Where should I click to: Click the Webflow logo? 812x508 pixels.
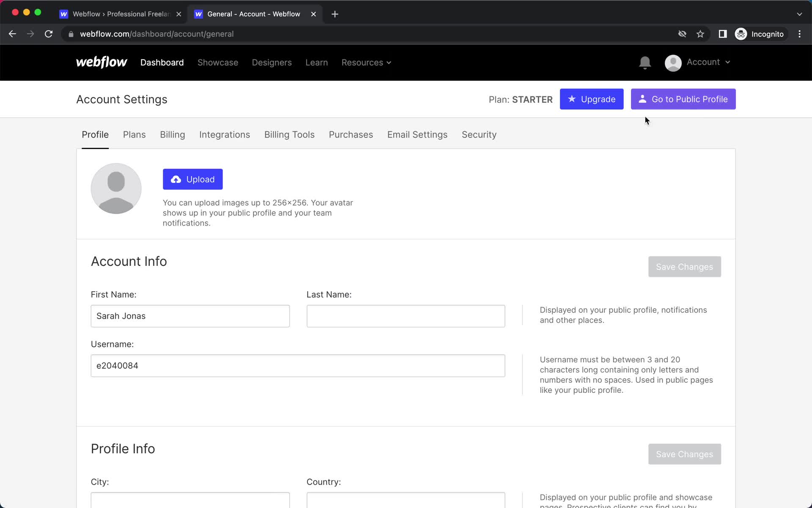tap(101, 62)
